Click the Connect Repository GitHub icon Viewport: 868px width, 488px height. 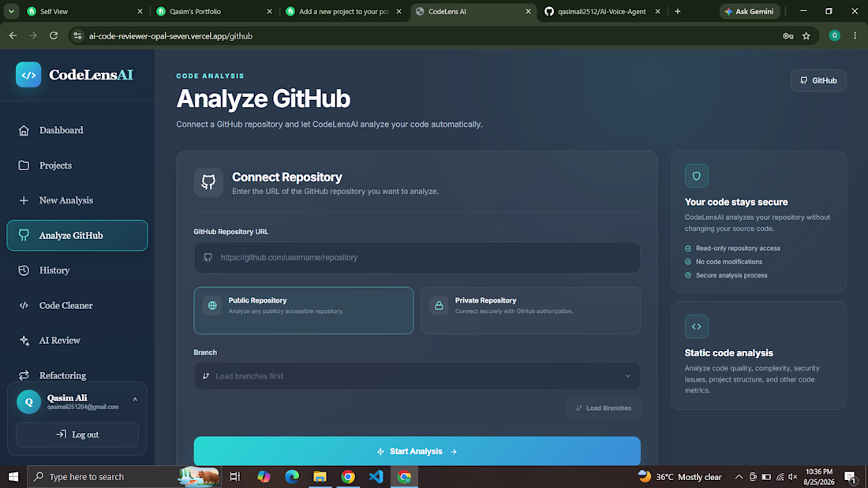pyautogui.click(x=208, y=183)
